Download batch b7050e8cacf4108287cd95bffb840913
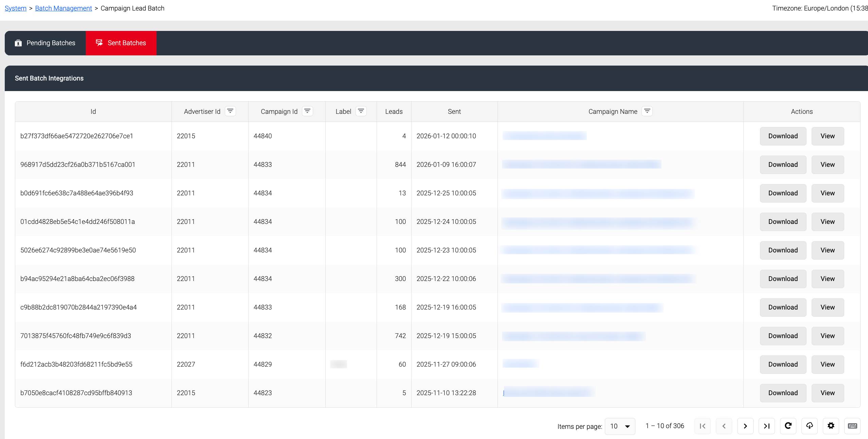The height and width of the screenshot is (439, 868). (783, 393)
